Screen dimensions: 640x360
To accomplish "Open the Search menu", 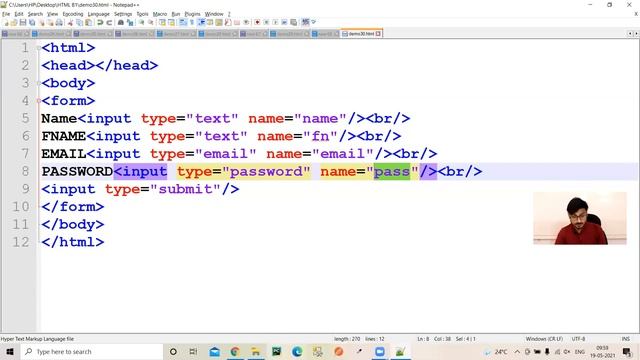I will coord(35,14).
